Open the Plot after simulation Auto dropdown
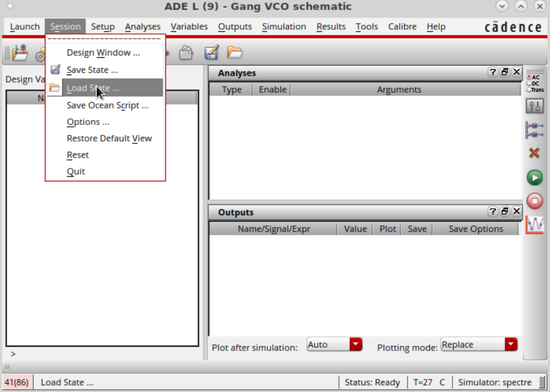550x392 pixels. pyautogui.click(x=335, y=344)
